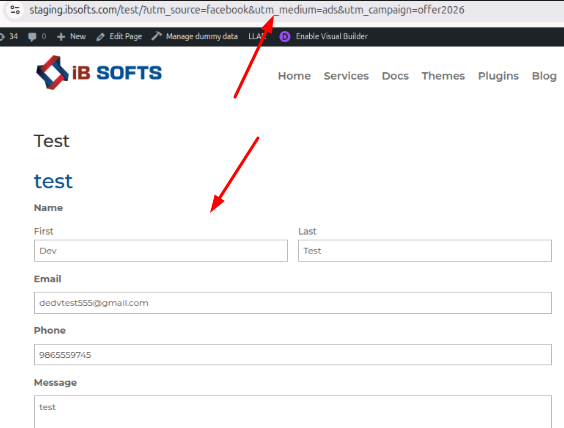Click the Edit Page pencil icon
Image resolution: width=564 pixels, height=428 pixels.
[100, 37]
